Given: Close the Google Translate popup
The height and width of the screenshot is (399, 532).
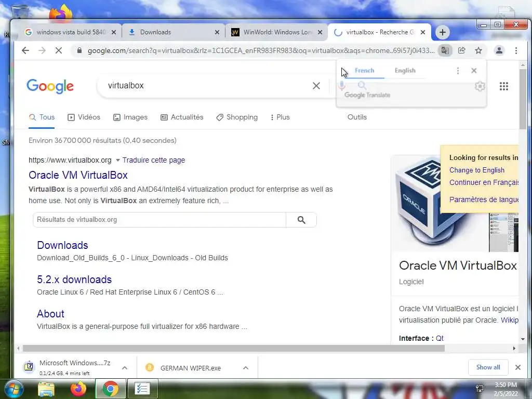Looking at the screenshot, I should (474, 71).
